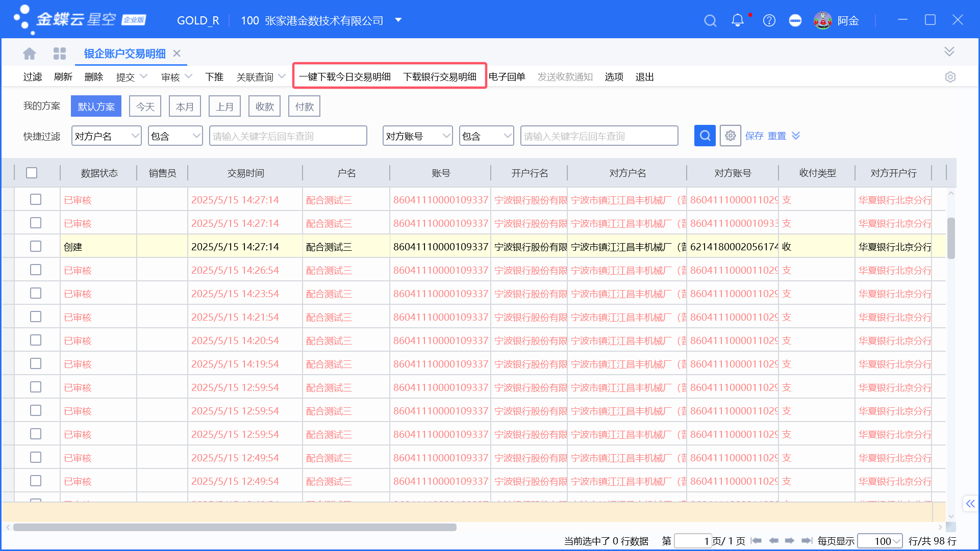Screen dimensions: 980x551
Task: Expand the side panel double-arrow icon
Action: (970, 504)
